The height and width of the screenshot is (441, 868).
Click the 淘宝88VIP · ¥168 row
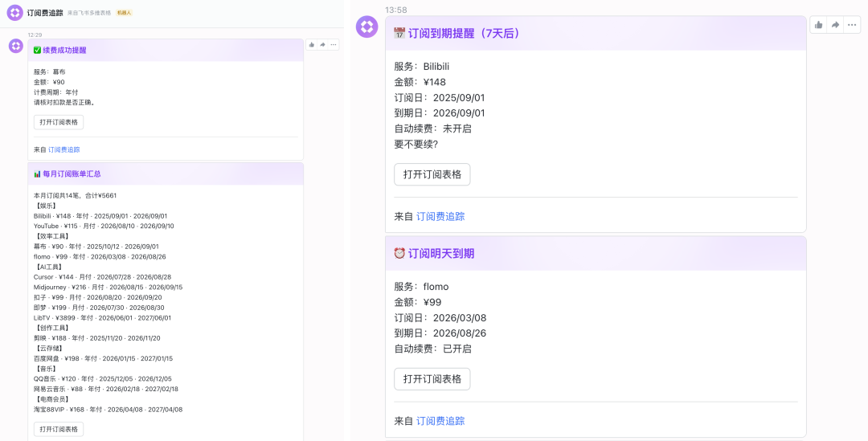click(x=108, y=410)
